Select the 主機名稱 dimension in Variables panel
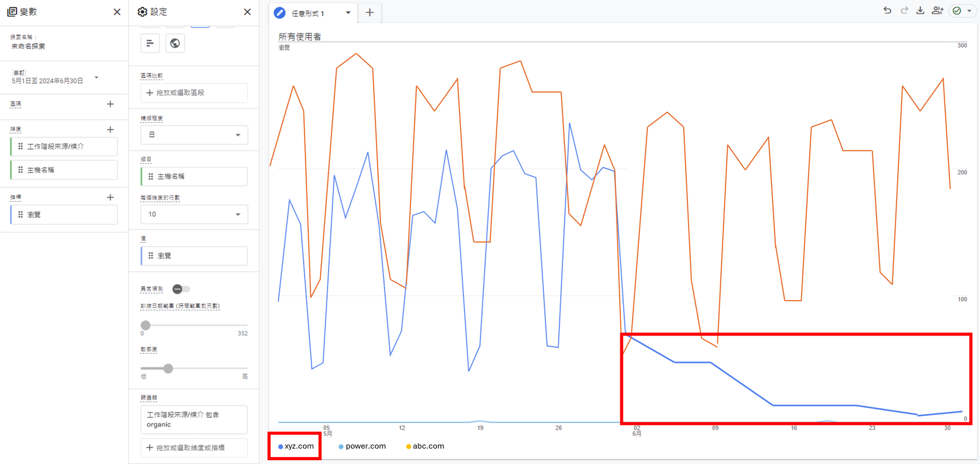This screenshot has width=980, height=464. click(x=64, y=170)
